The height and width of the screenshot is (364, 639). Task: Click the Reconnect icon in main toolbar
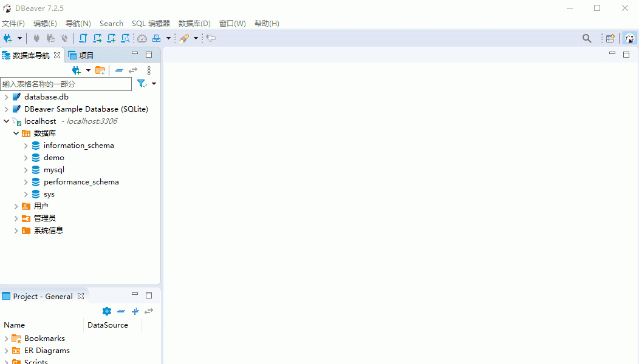point(50,38)
